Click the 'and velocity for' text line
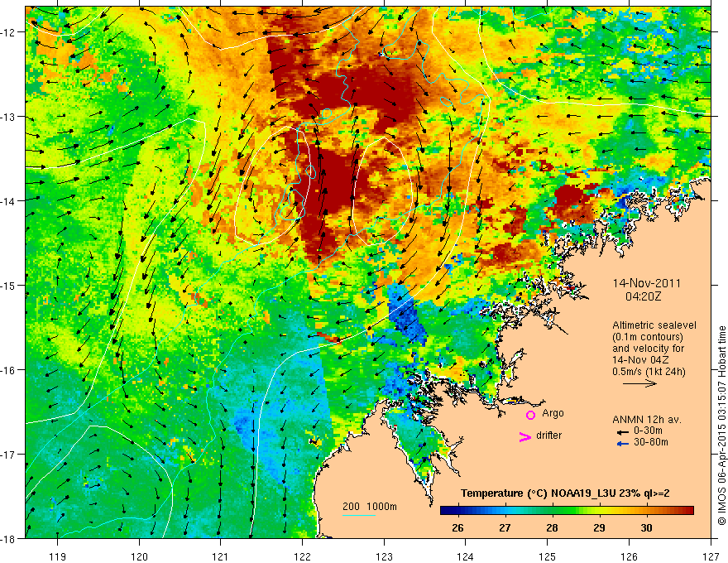 click(x=649, y=349)
